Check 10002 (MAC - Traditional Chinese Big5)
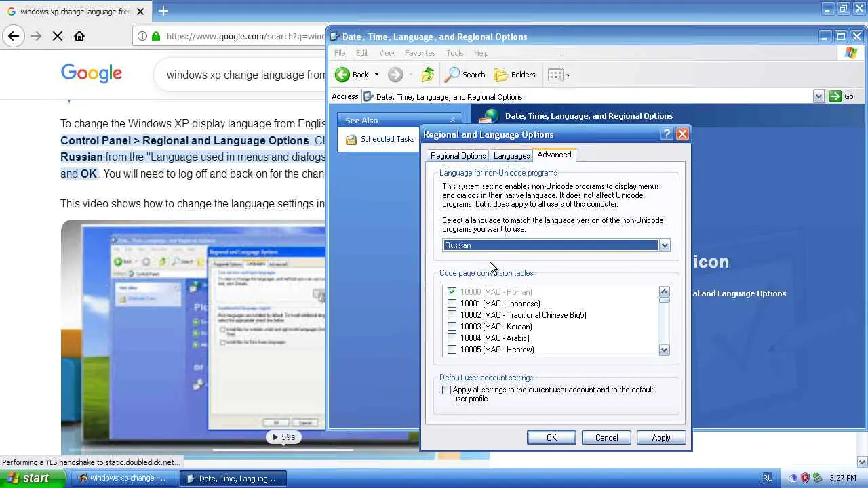Screen dimensions: 868x488 pyautogui.click(x=452, y=315)
